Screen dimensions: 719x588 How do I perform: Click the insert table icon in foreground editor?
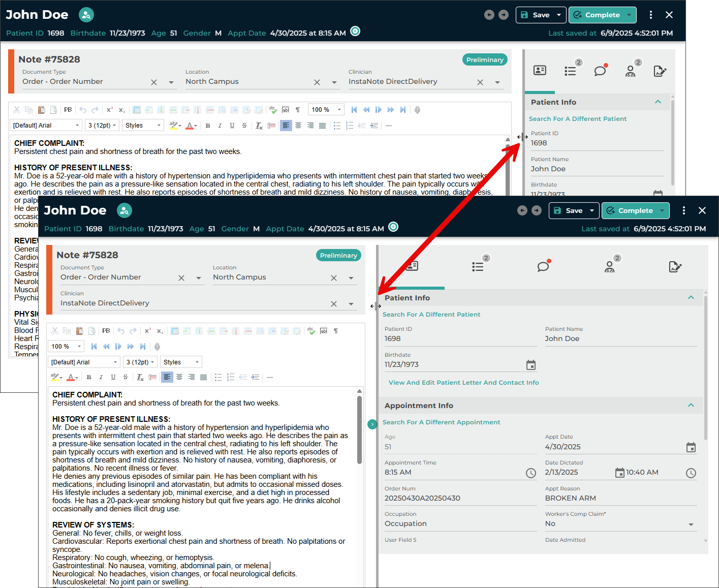(174, 331)
